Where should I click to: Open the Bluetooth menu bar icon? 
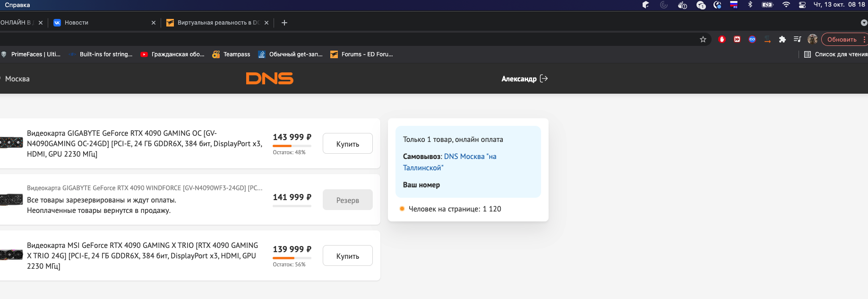(x=750, y=5)
